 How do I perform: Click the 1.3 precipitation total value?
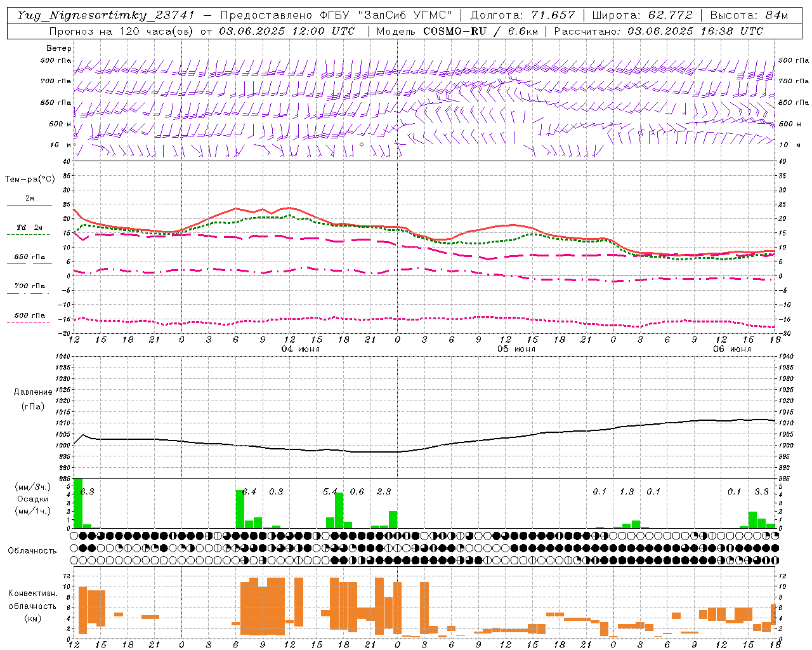tap(627, 491)
